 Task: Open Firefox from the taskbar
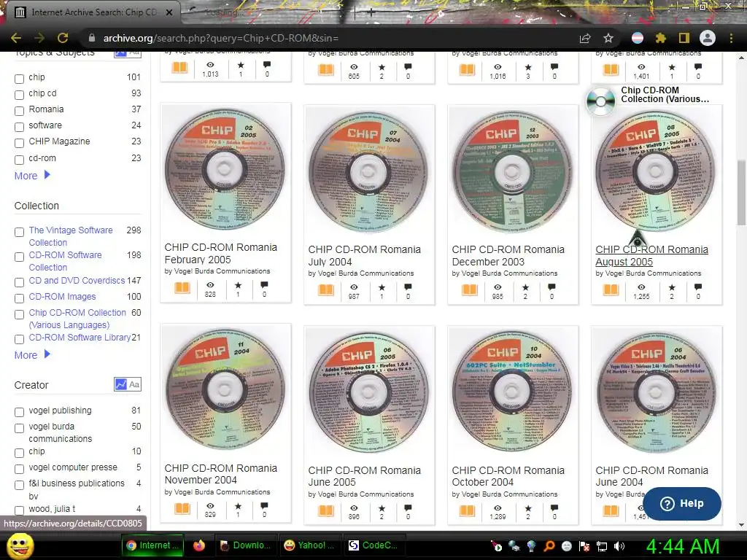pos(199,545)
